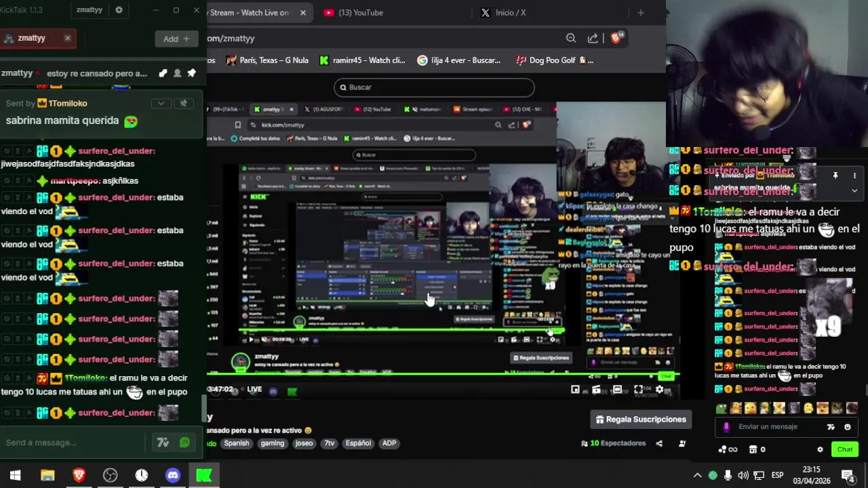Open File Explorer from the taskbar

click(47, 475)
